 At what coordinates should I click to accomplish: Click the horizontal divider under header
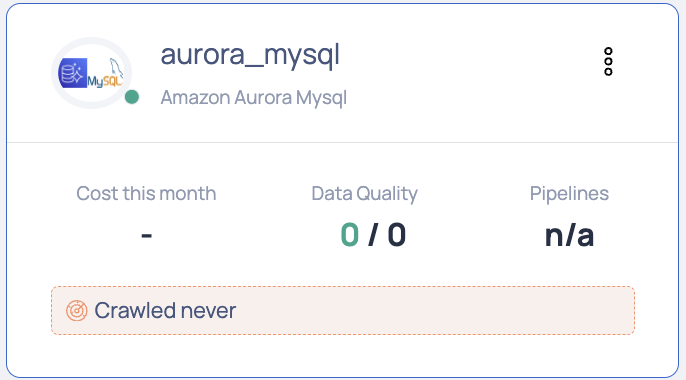[x=343, y=142]
